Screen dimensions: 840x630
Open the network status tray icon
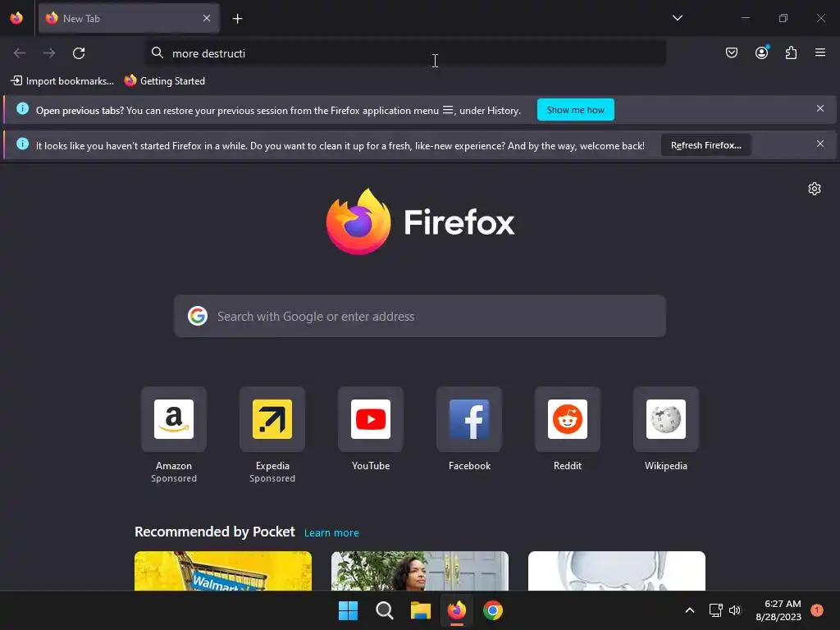[715, 610]
